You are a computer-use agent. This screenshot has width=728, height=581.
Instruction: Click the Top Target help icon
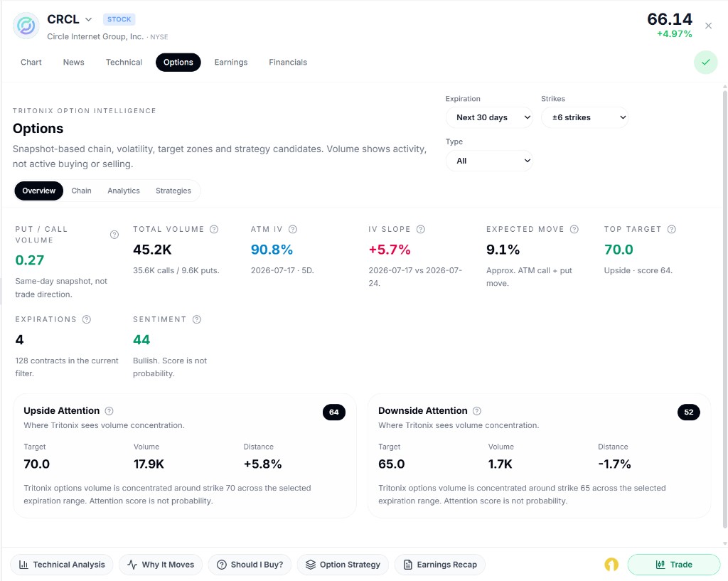pos(671,229)
